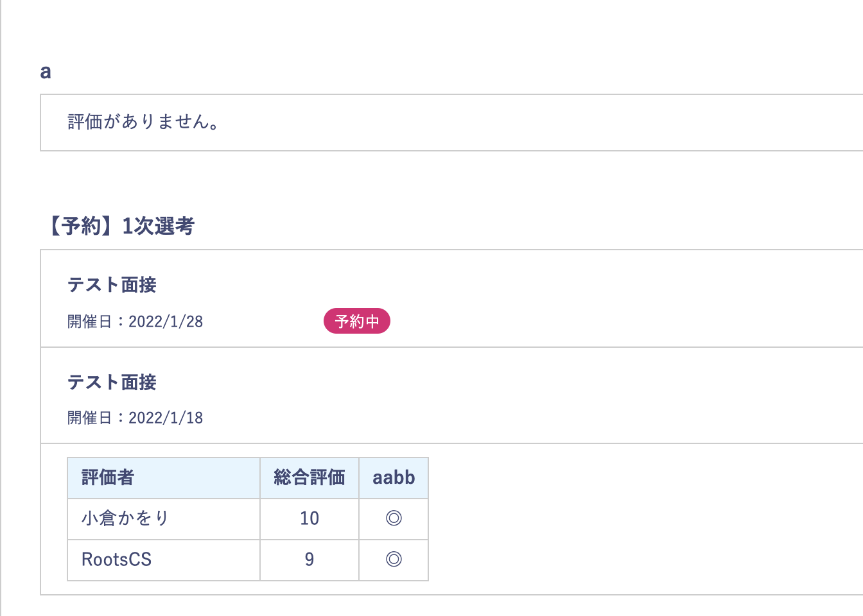Viewport: 863px width, 616px height.
Task: Click the empty box area beside 評価がありません。
Action: click(514, 123)
